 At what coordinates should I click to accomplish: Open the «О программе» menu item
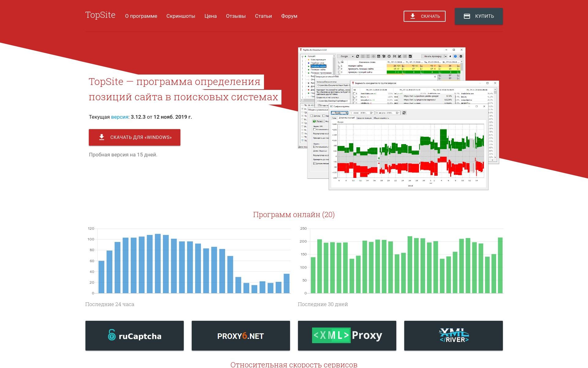pyautogui.click(x=141, y=16)
